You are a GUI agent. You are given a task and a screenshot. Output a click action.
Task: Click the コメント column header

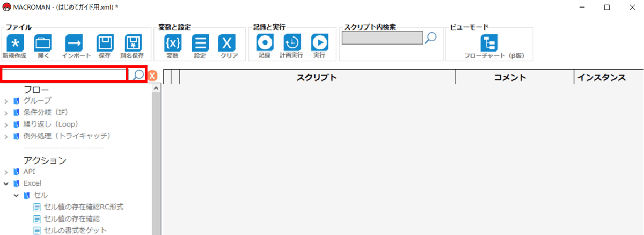[514, 77]
